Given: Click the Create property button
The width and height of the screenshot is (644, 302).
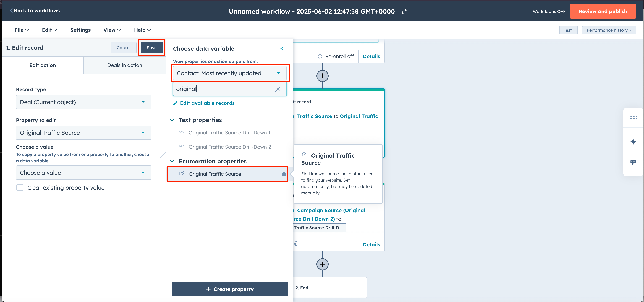Looking at the screenshot, I should point(230,289).
